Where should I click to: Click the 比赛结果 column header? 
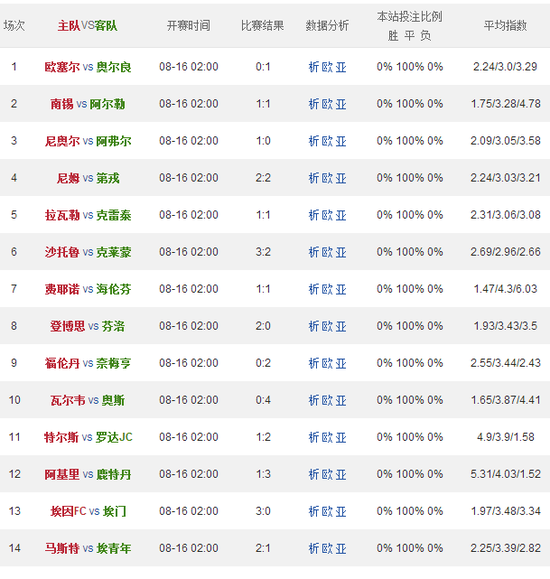(x=263, y=25)
